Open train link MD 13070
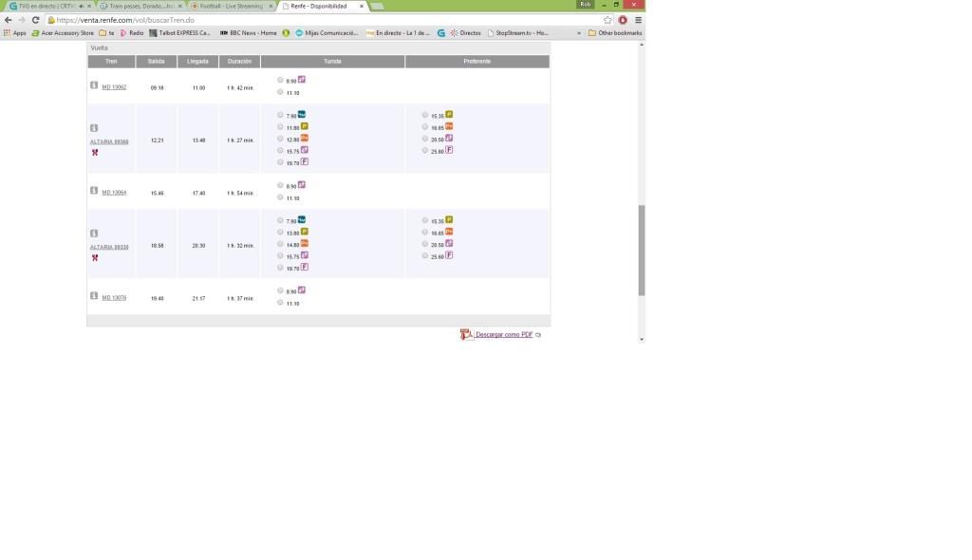972x560 pixels. pyautogui.click(x=114, y=298)
